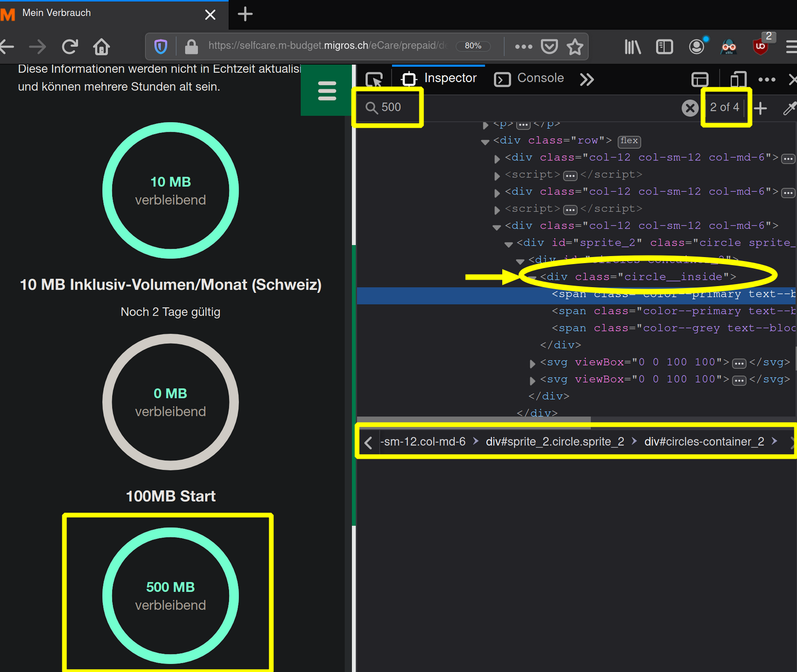Viewport: 797px width, 672px height.
Task: Expand first svg viewBox node
Action: click(532, 363)
